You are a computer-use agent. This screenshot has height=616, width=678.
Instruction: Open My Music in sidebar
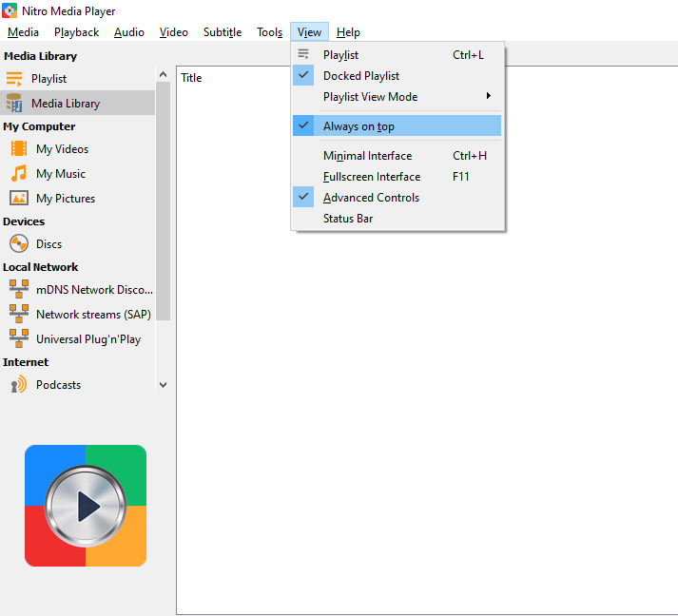coord(77,173)
